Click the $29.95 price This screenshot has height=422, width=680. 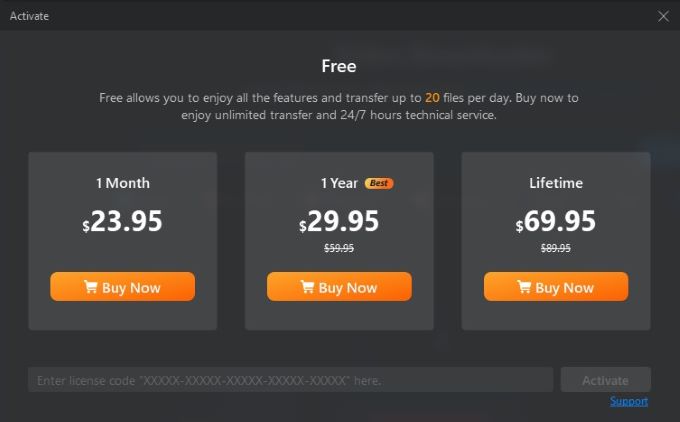[339, 221]
